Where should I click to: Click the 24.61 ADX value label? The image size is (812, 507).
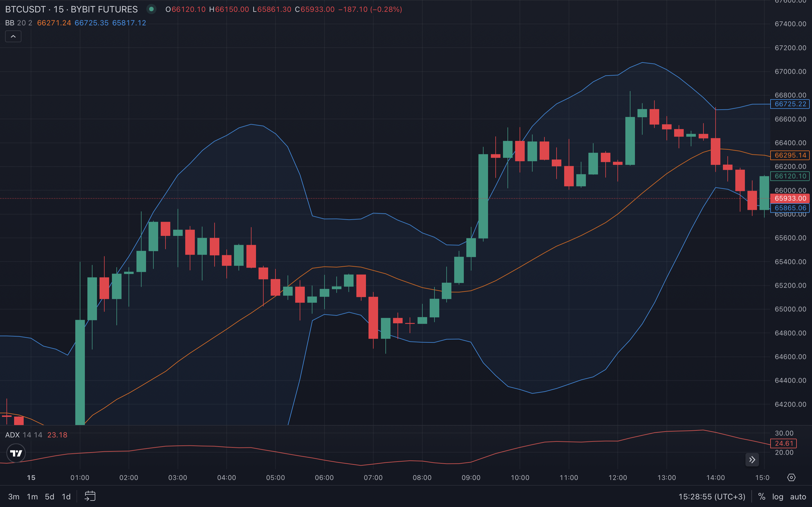click(784, 443)
